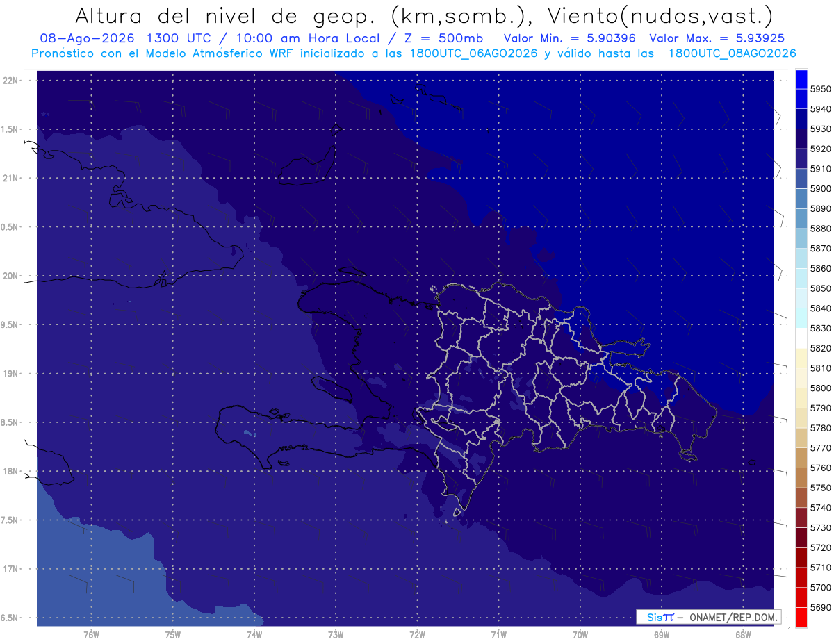Click the '75W' longitude axis label
The width and height of the screenshot is (834, 644).
(173, 634)
